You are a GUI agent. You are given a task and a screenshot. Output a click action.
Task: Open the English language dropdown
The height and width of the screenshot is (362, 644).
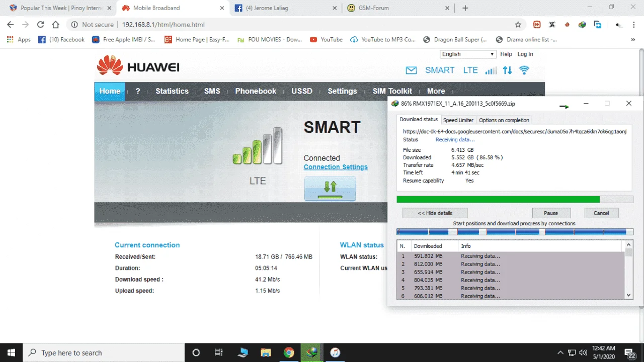[x=468, y=54]
